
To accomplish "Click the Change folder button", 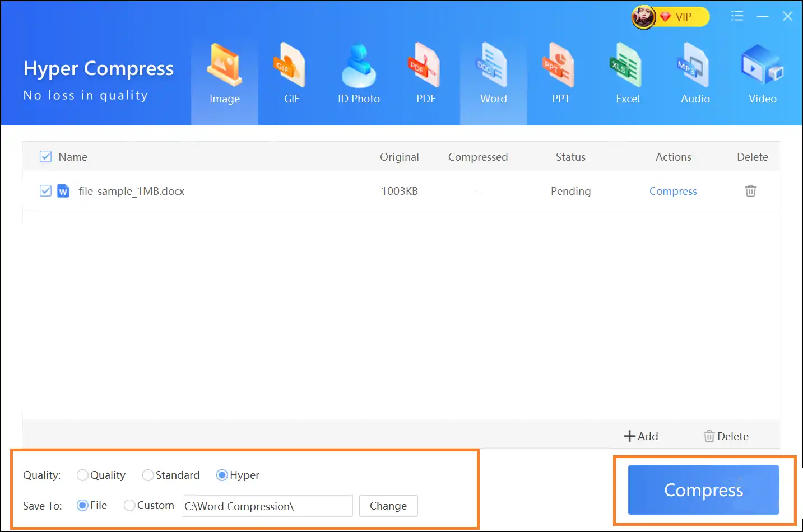I will [x=388, y=506].
